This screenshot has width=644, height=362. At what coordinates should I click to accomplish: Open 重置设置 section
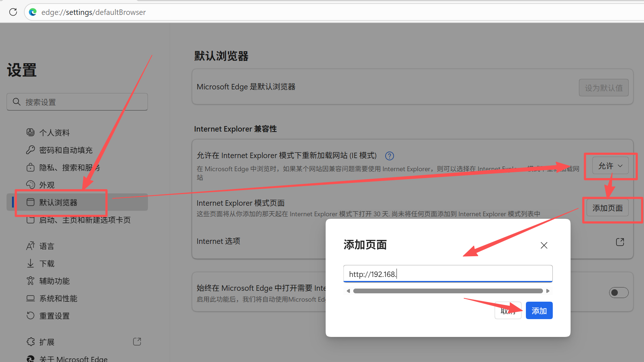(x=55, y=316)
